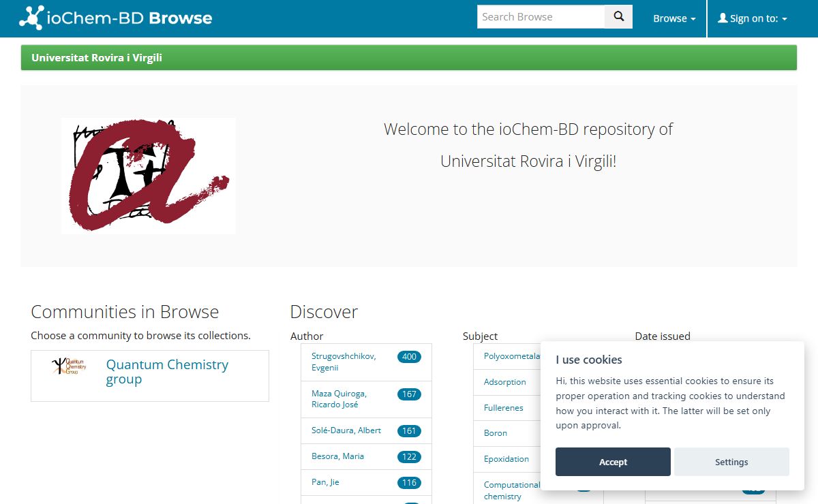
Task: Click the Discover heading
Action: click(324, 312)
